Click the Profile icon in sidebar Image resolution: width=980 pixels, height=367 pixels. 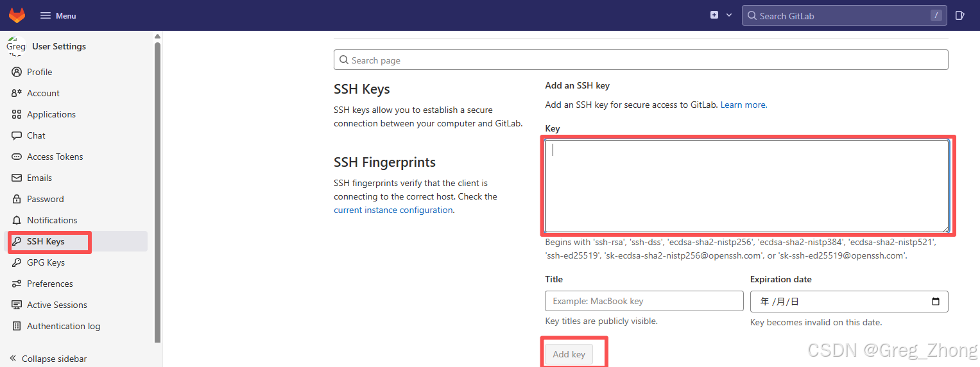[17, 72]
